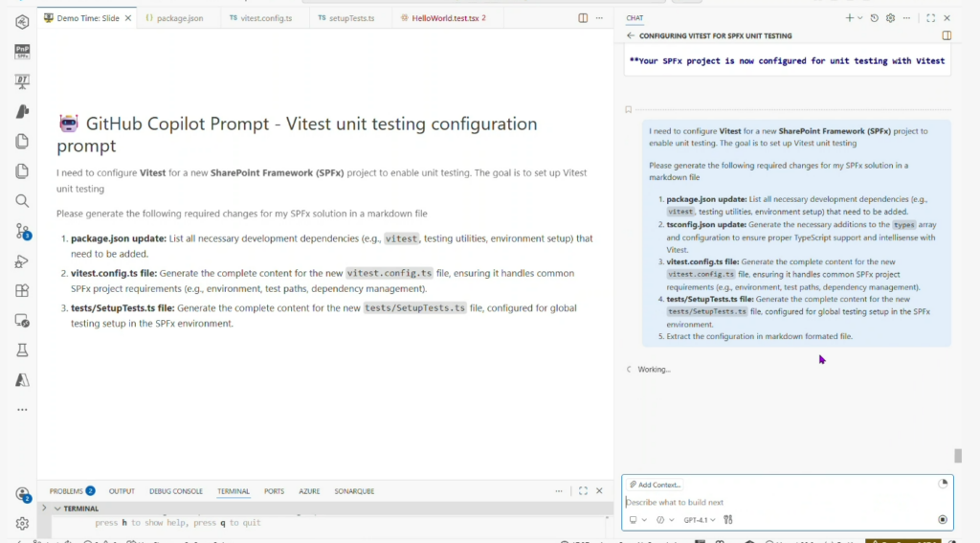Screen dimensions: 980x543
Task: Collapse the TERMINAL section chevron
Action: click(56, 509)
